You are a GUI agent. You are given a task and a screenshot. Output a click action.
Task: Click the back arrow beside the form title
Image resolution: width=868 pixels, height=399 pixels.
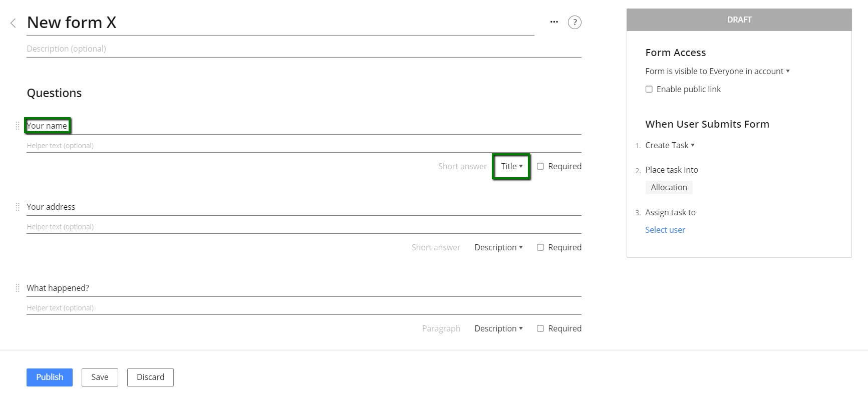[14, 23]
